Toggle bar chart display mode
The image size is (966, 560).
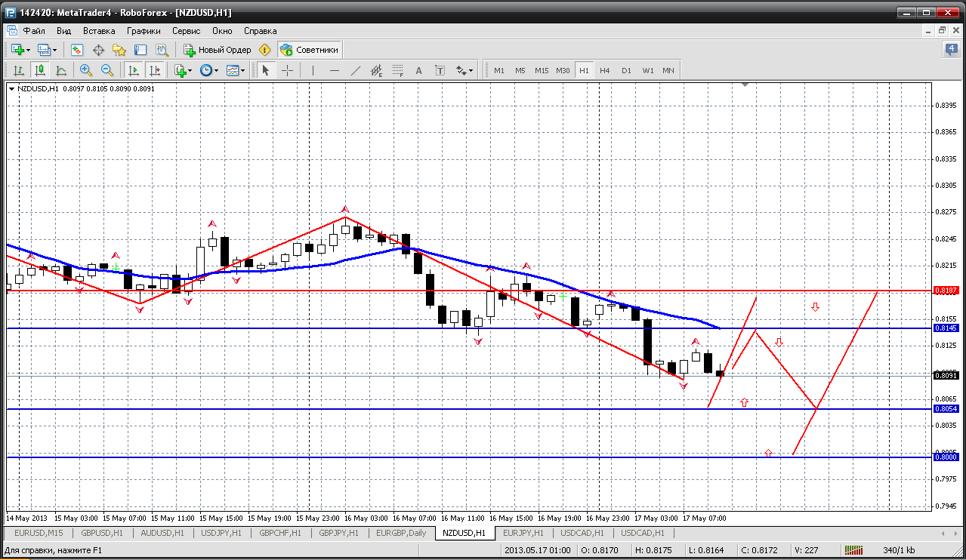(19, 70)
